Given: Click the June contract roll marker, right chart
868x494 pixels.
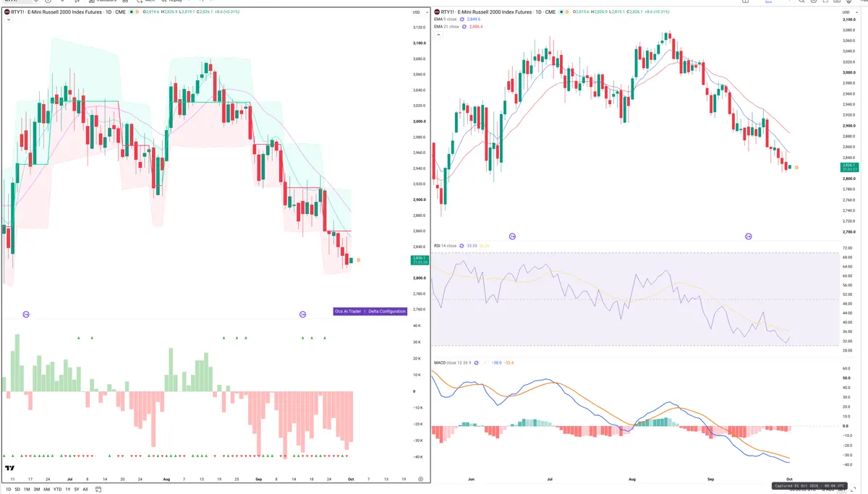Looking at the screenshot, I should pyautogui.click(x=513, y=237).
